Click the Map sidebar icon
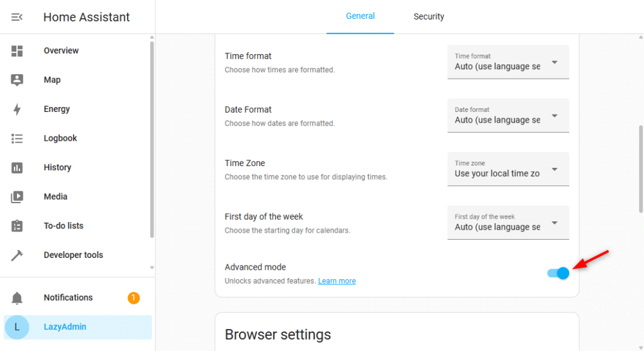644x351 pixels. click(x=17, y=80)
